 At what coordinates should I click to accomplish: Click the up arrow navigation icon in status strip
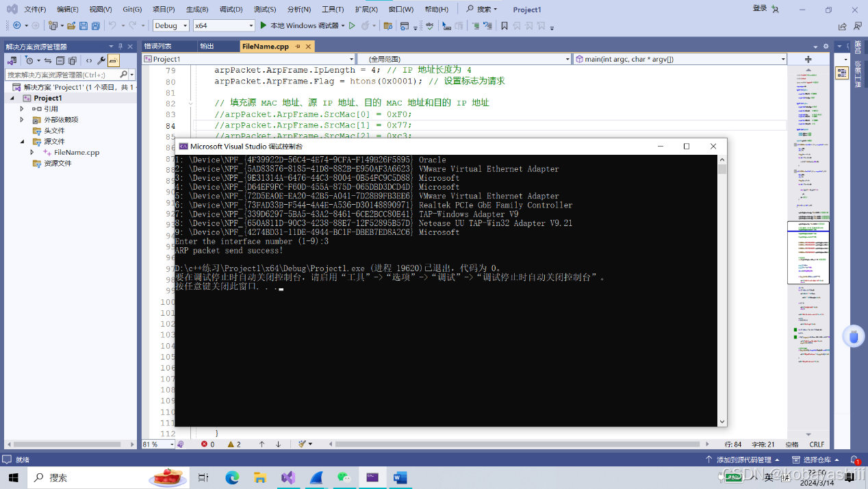click(x=261, y=444)
